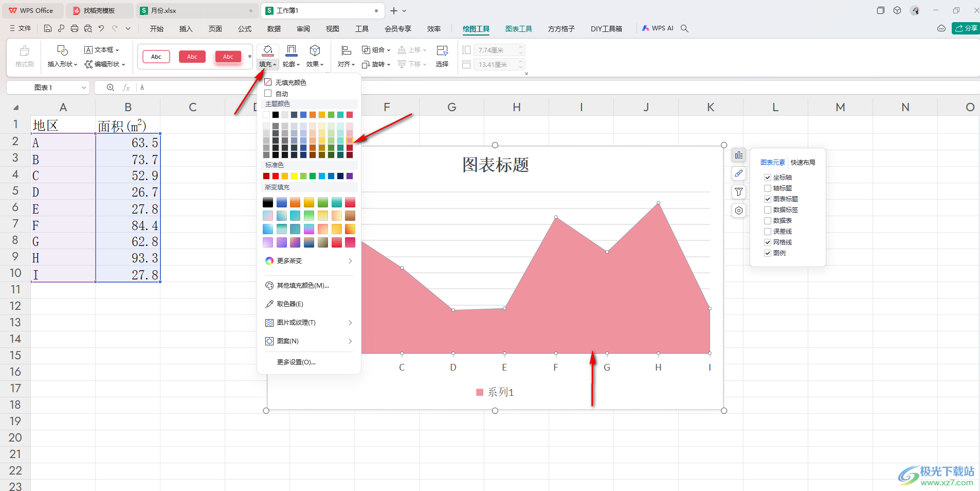Click the Align (对齐) icon
This screenshot has width=980, height=491.
tap(346, 50)
